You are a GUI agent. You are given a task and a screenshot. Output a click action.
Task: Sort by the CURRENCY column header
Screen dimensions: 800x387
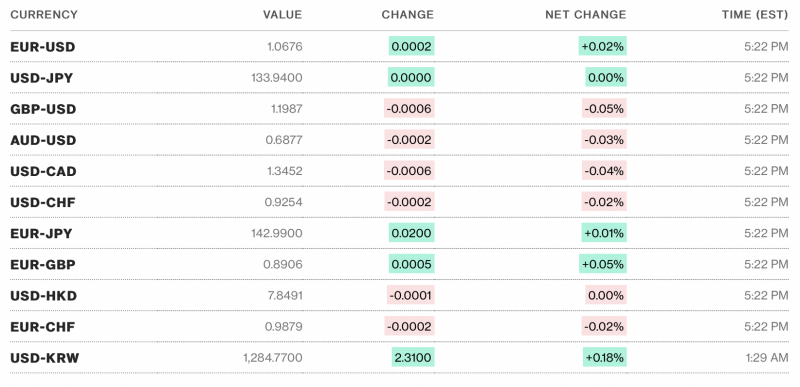point(44,15)
